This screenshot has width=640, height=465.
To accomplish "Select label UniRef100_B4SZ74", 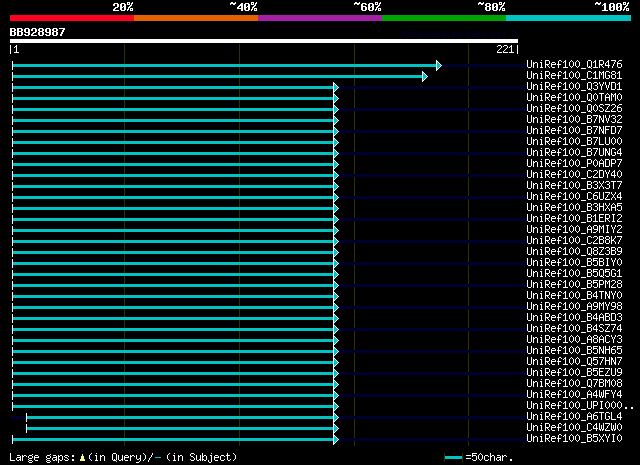I will [574, 329].
